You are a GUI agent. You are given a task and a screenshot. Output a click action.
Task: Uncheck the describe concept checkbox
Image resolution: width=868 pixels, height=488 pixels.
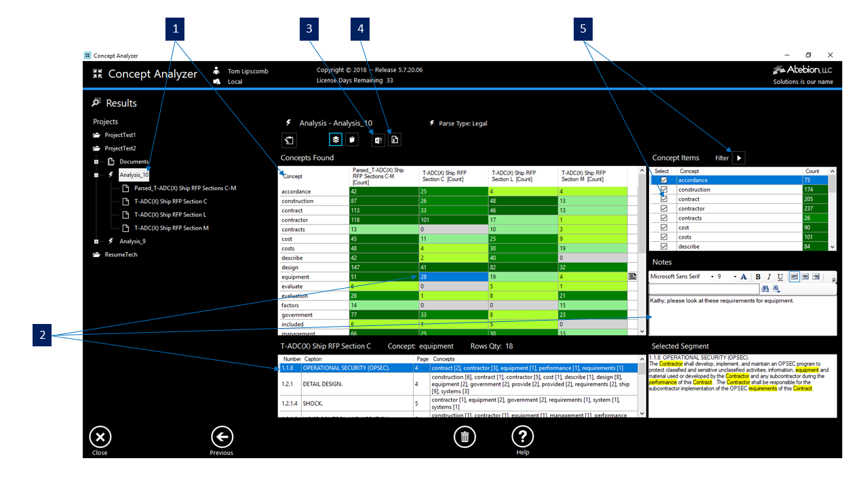coord(664,247)
